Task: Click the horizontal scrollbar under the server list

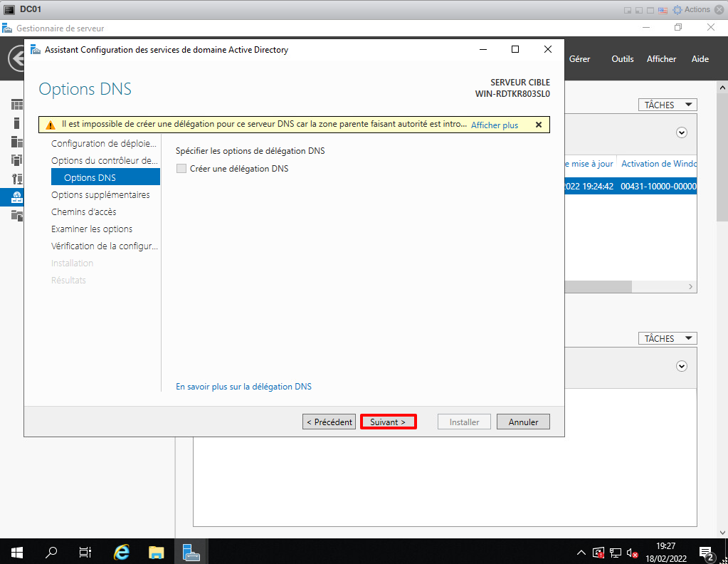Action: [x=598, y=286]
